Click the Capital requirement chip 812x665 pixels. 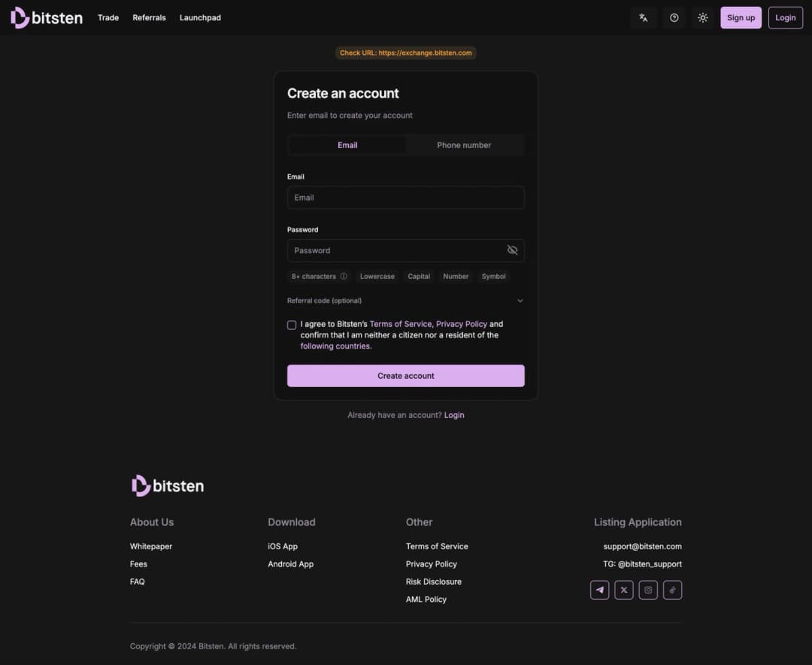[x=419, y=277]
